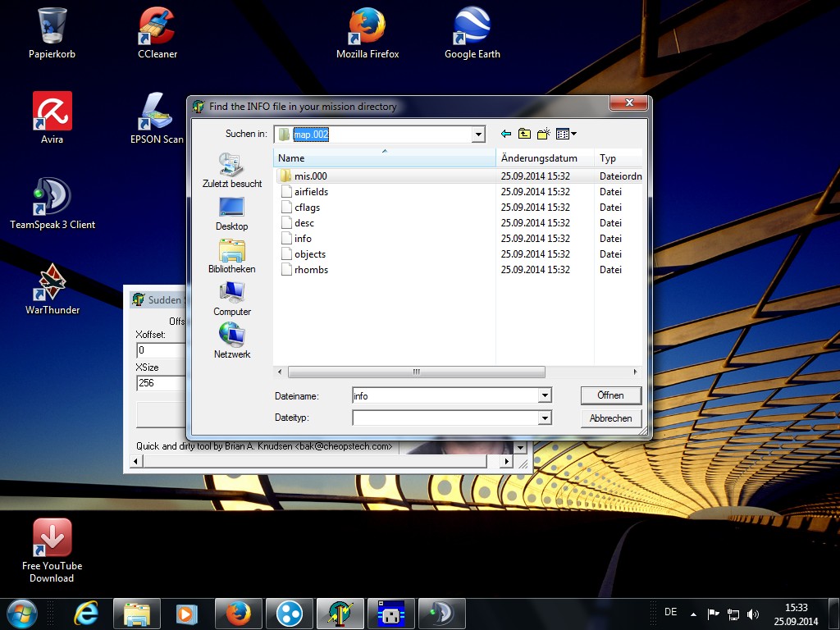Select the mis.000 folder

coord(310,176)
